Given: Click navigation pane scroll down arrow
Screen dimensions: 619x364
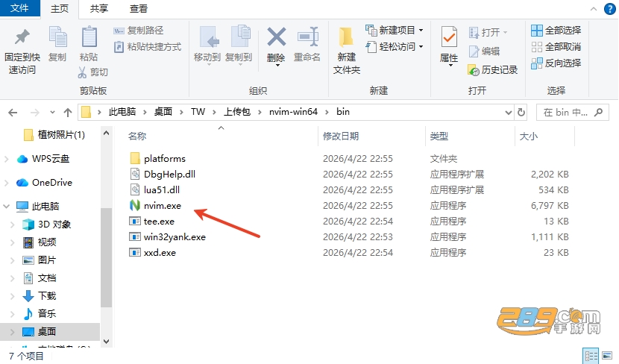Looking at the screenshot, I should coord(106,342).
